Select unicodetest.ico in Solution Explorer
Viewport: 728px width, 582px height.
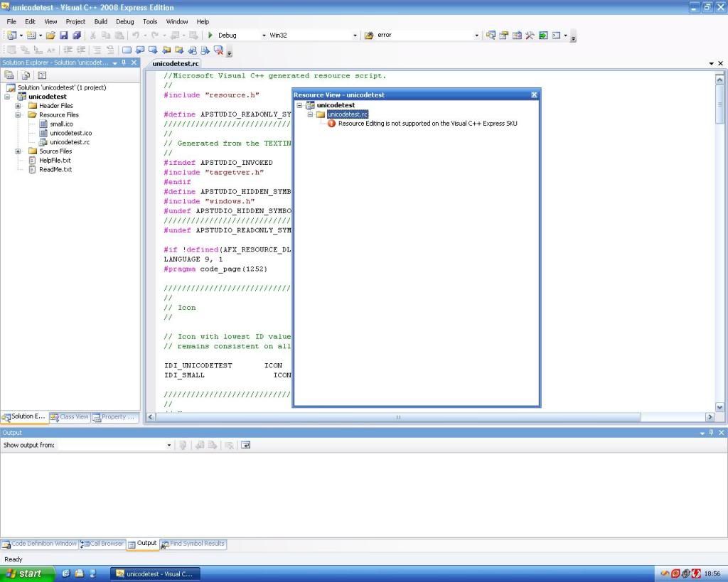[70, 133]
